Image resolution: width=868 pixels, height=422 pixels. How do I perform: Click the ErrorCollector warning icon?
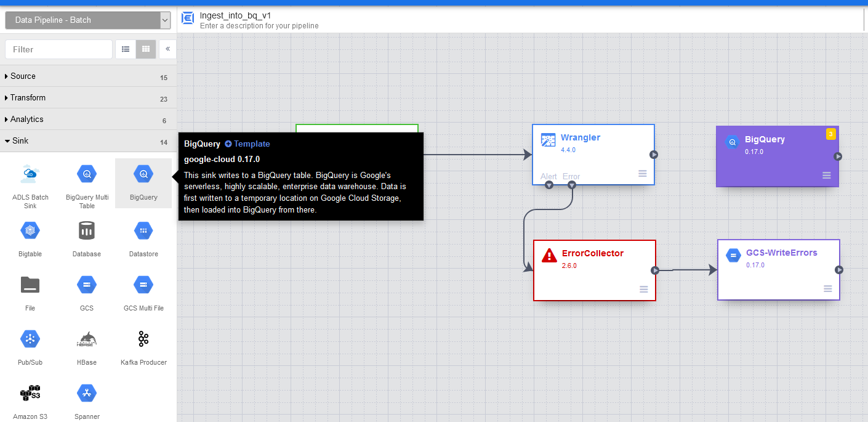tap(549, 255)
